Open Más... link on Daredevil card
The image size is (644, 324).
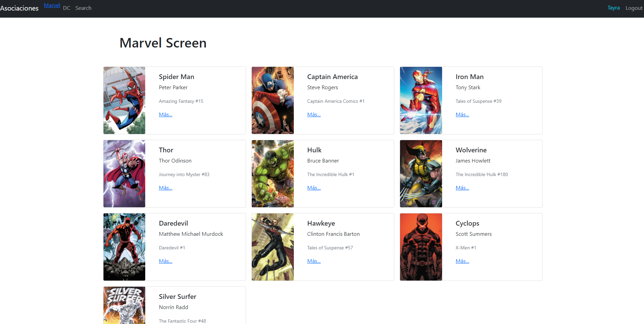tap(166, 261)
